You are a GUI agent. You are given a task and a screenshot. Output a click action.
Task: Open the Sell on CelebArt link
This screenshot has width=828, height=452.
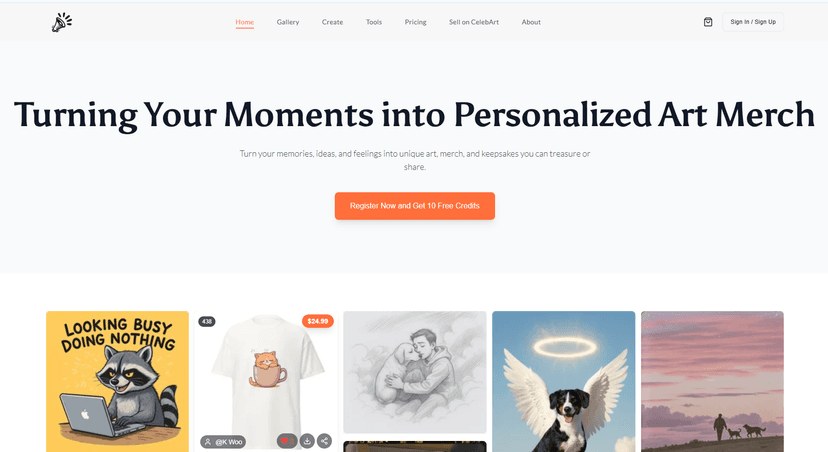click(x=474, y=22)
